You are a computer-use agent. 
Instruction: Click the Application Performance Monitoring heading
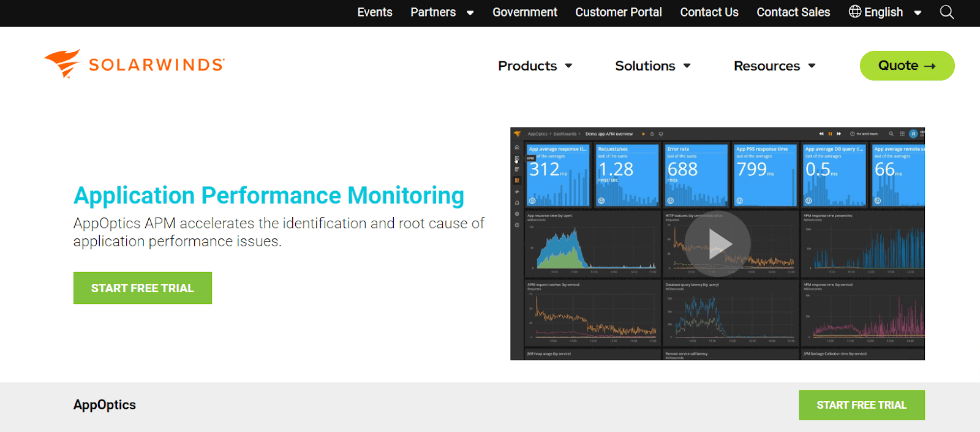click(x=269, y=195)
